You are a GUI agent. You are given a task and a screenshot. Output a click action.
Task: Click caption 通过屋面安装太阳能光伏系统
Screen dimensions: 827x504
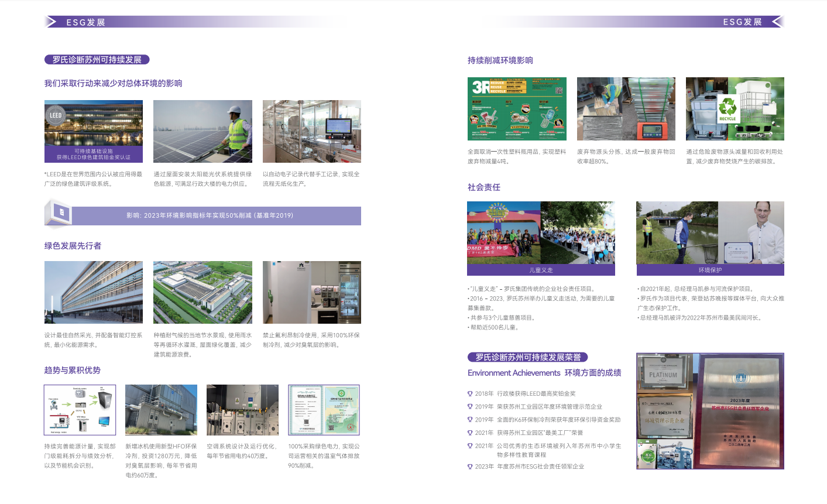point(203,179)
